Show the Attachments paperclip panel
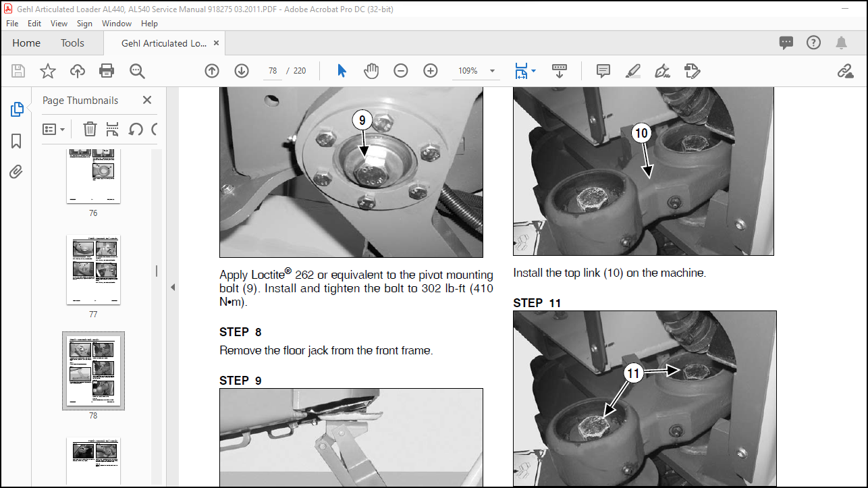 (17, 172)
